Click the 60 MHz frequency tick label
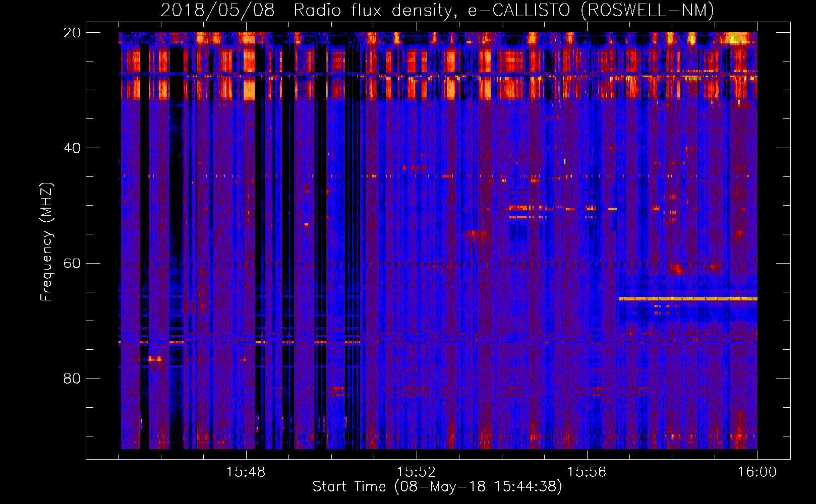Viewport: 816px width, 504px height. pos(72,264)
